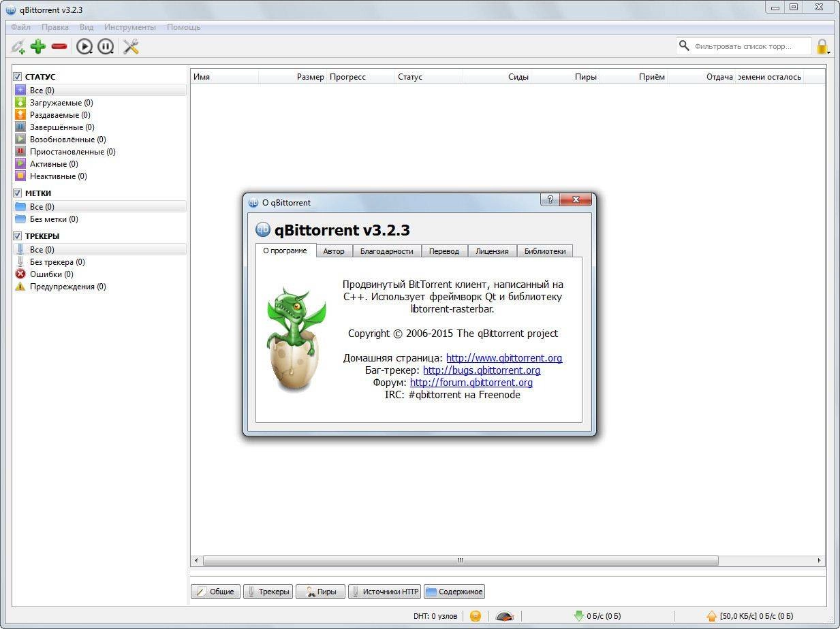The image size is (840, 629).
Task: Open the http://forum.qbittorrent.org forum link
Action: click(x=471, y=383)
